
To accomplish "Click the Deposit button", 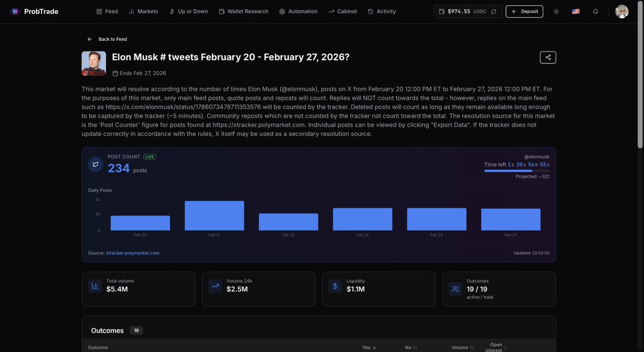I will coord(524,11).
